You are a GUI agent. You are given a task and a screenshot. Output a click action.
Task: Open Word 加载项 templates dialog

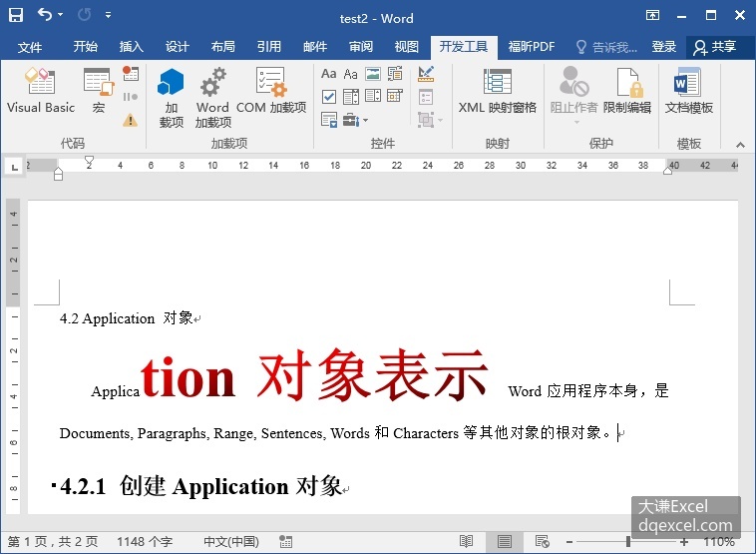coord(212,98)
